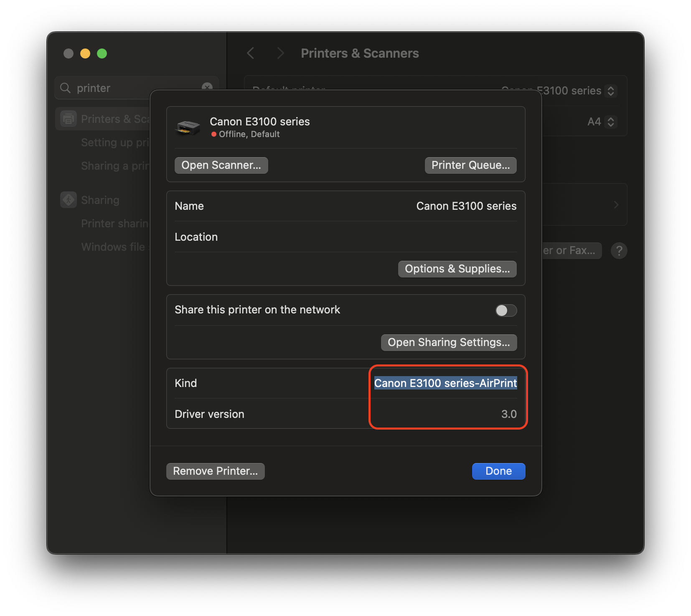The width and height of the screenshot is (691, 616).
Task: Remove the Canon E3100 printer
Action: click(x=215, y=471)
